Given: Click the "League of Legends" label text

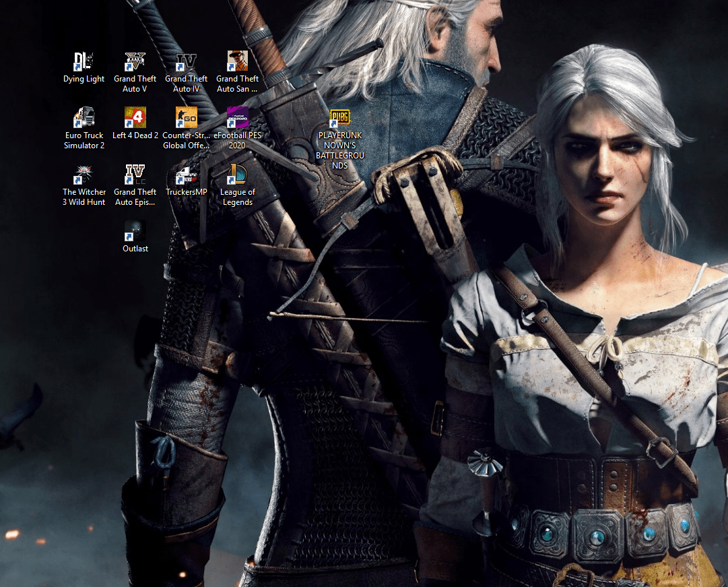Looking at the screenshot, I should tap(237, 197).
